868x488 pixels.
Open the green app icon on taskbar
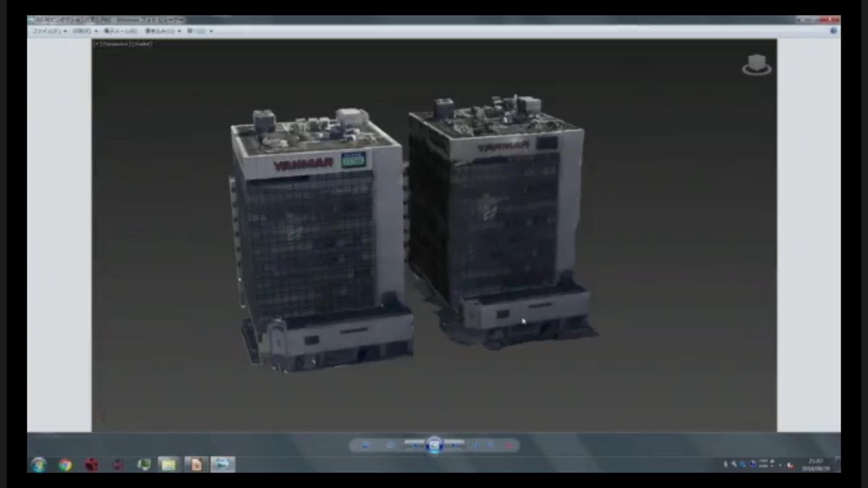click(144, 464)
